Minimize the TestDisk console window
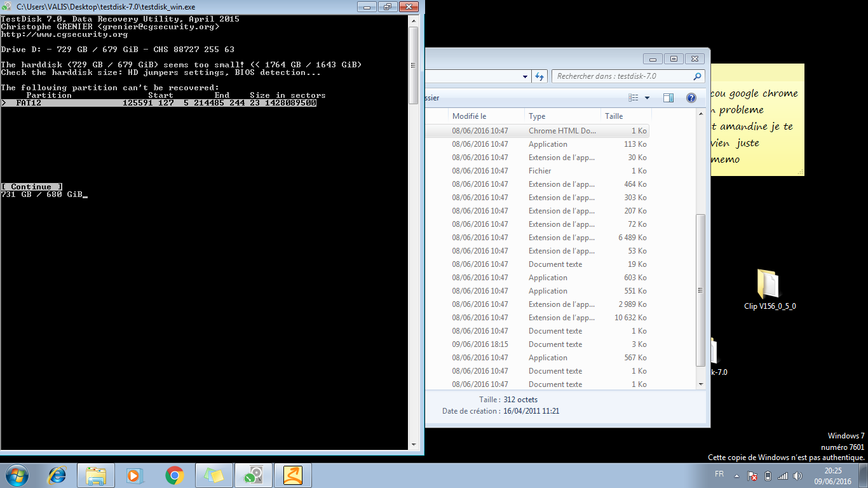Viewport: 868px width, 488px height. coord(367,7)
